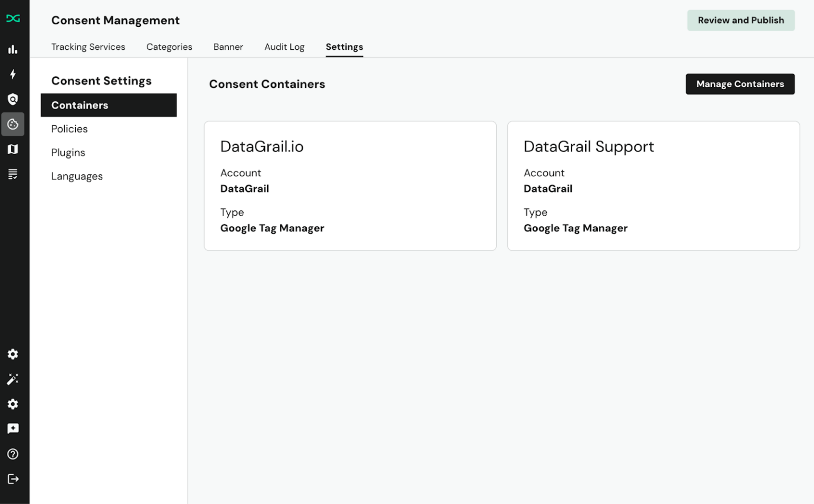Select the lightning bolt integrations icon
814x504 pixels.
click(13, 74)
